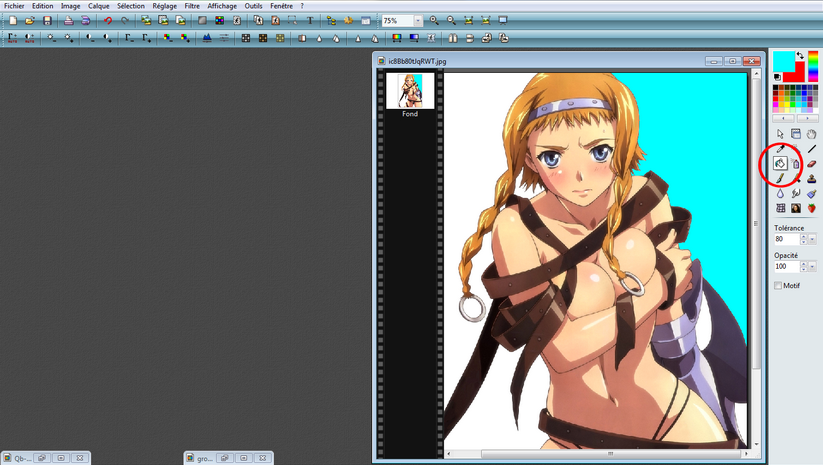Redo the last undone action
Viewport: 823px width, 465px height.
tap(125, 20)
